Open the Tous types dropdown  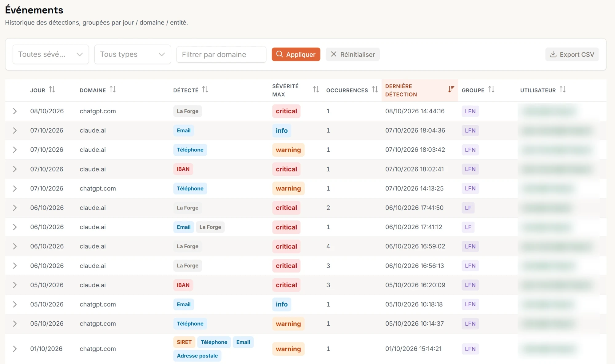133,54
